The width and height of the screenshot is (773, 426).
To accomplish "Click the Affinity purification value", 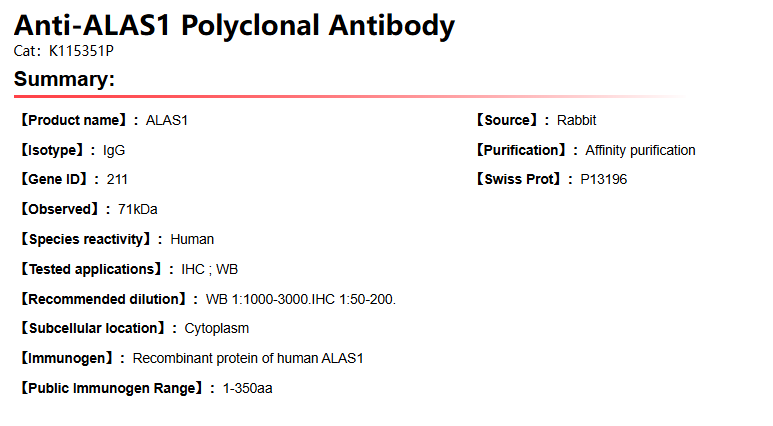I will pyautogui.click(x=640, y=151).
